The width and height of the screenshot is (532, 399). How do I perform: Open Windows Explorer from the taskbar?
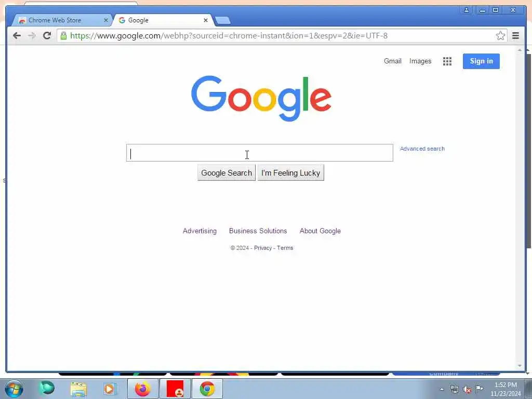click(79, 389)
